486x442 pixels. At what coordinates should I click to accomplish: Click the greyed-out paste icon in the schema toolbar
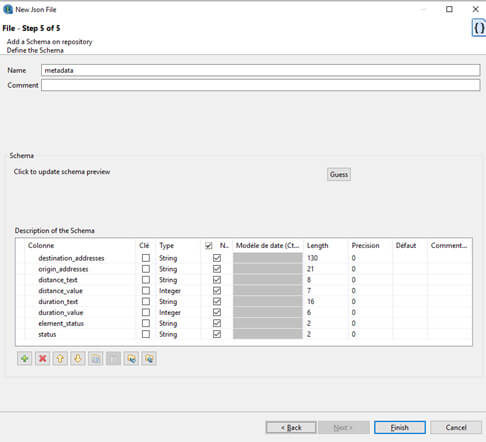point(113,359)
